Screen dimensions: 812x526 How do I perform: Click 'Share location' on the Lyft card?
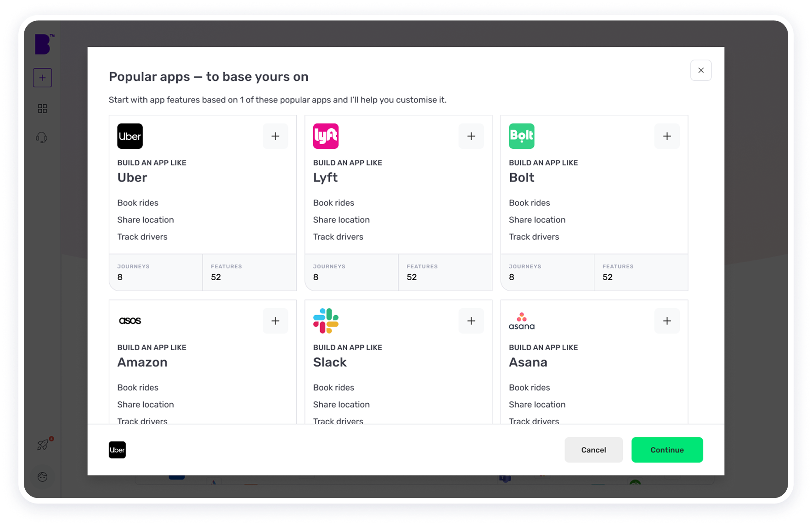pyautogui.click(x=341, y=220)
